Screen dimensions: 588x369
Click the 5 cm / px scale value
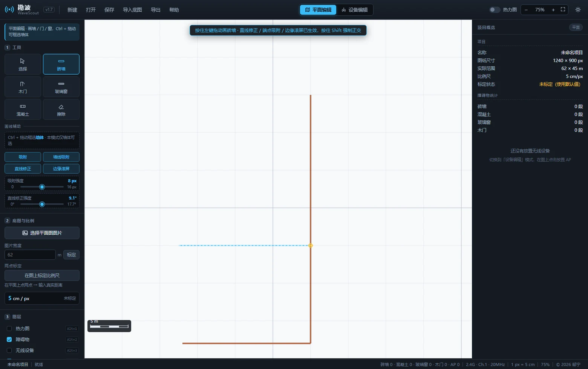tap(19, 298)
